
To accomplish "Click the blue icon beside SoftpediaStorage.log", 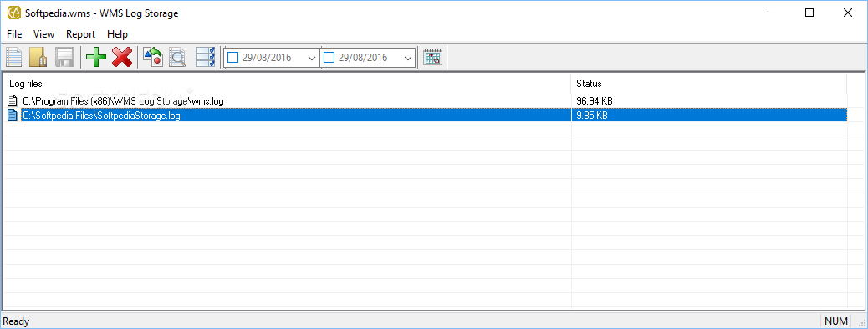I will coord(13,116).
